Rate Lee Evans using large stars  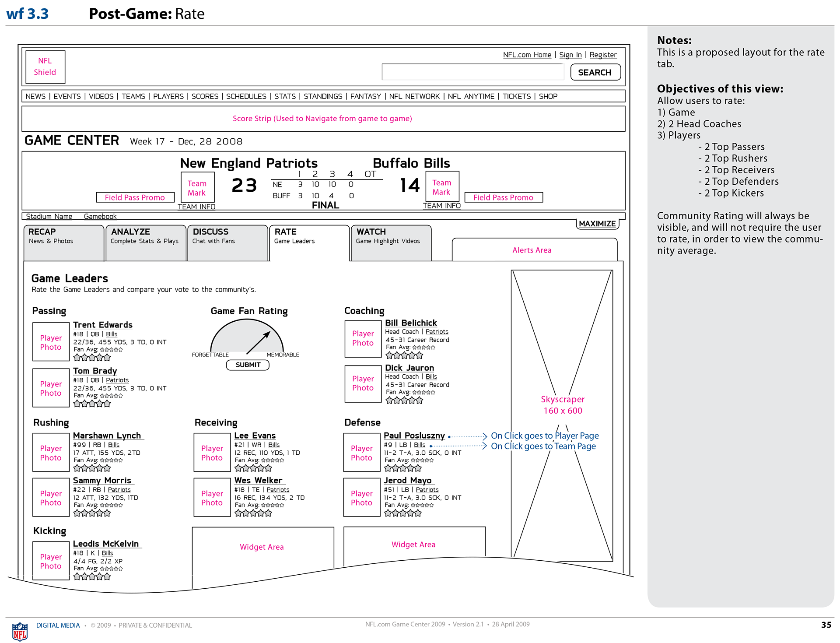(253, 468)
